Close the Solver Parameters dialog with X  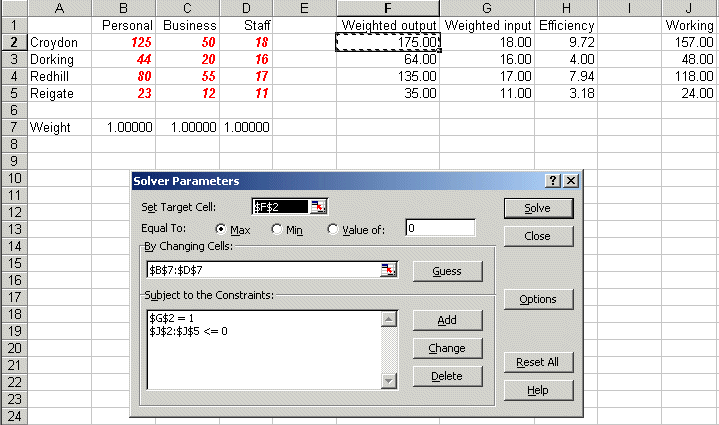pyautogui.click(x=570, y=181)
